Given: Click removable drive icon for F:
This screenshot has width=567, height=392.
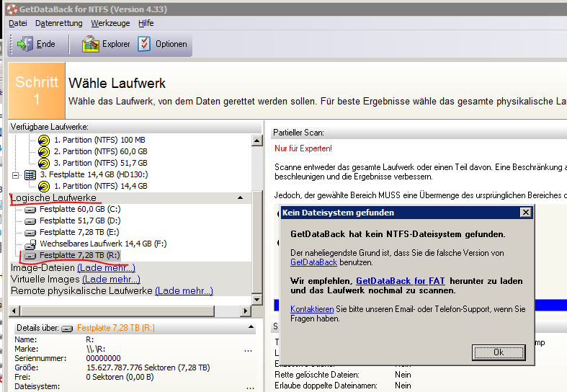Looking at the screenshot, I should click(30, 244).
